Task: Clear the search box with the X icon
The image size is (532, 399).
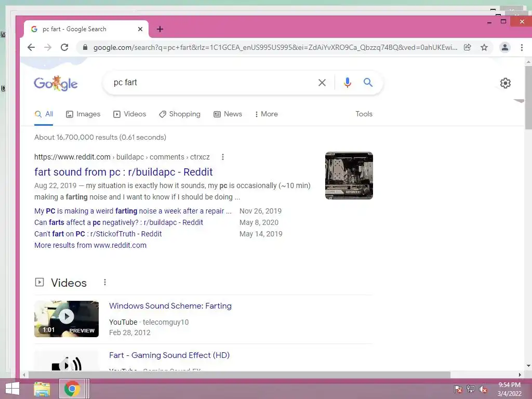Action: pyautogui.click(x=322, y=83)
